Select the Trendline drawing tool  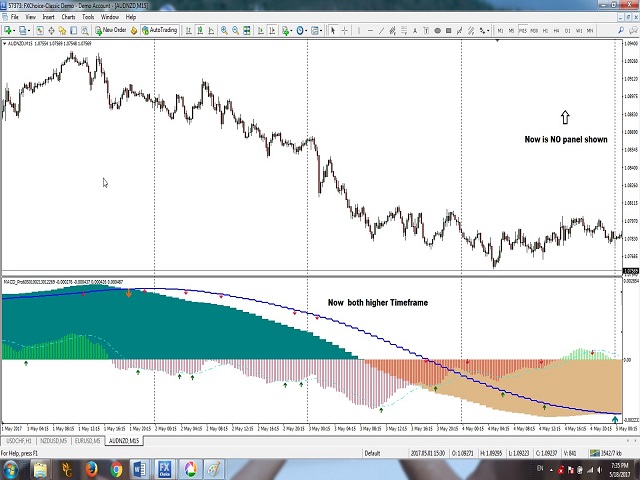[x=381, y=31]
